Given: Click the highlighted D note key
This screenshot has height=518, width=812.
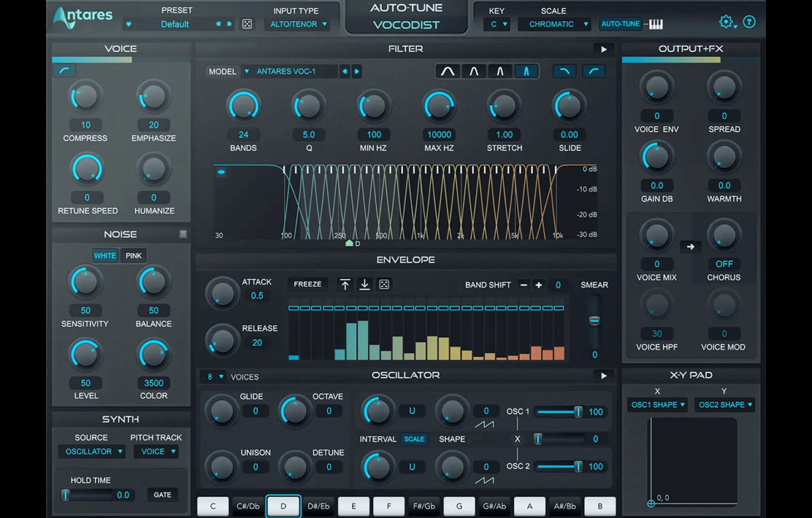Looking at the screenshot, I should 284,506.
